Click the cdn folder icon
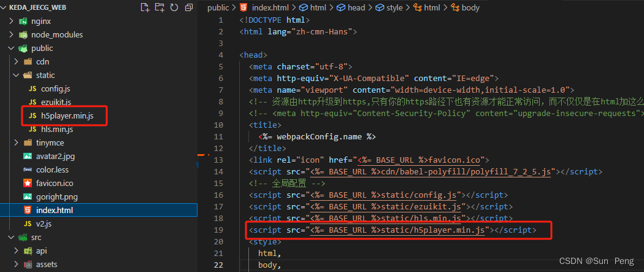 [28, 62]
